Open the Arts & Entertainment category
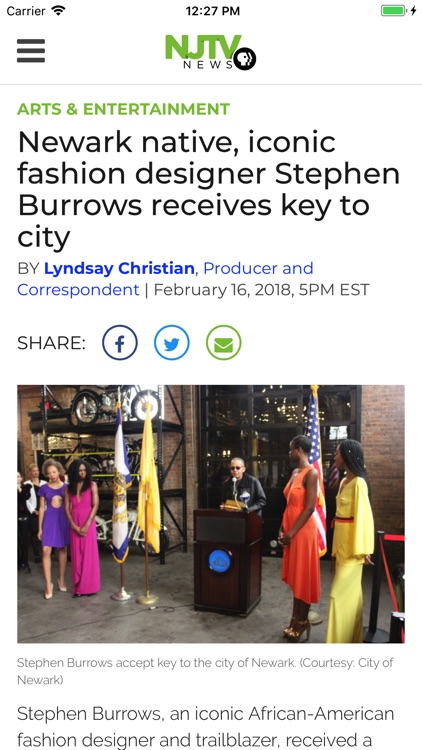 (x=123, y=109)
